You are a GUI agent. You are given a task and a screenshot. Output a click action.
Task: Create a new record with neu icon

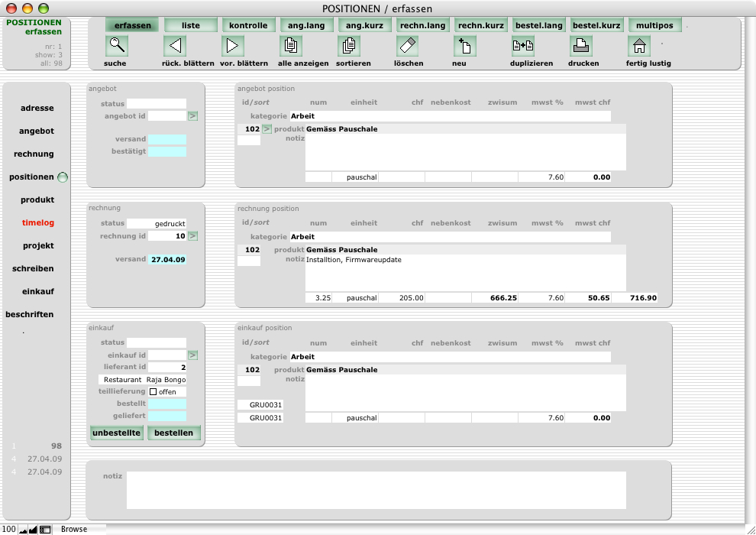pos(465,46)
